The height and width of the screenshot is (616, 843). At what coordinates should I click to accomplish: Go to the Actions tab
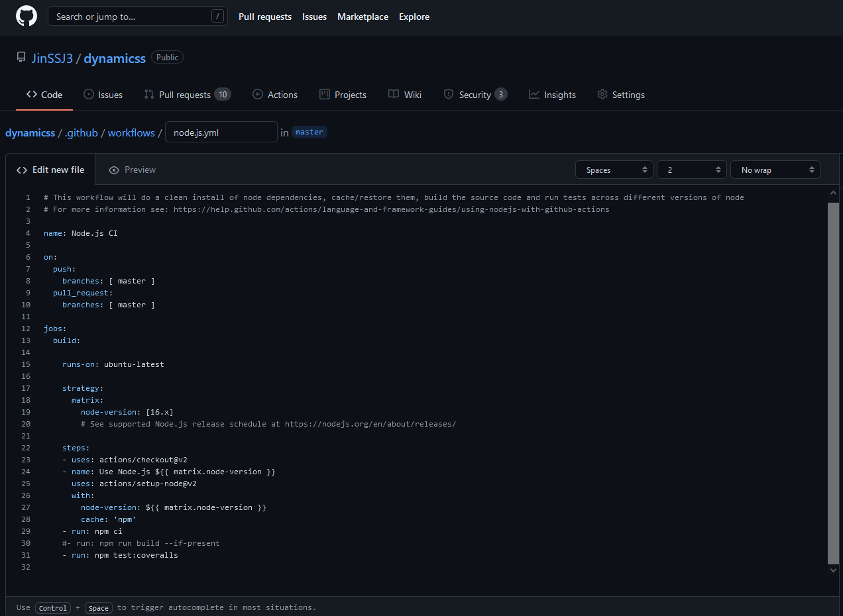point(275,95)
